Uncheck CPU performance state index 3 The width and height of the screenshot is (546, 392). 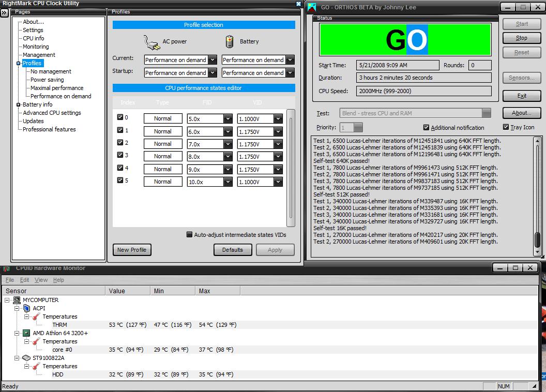pyautogui.click(x=120, y=155)
